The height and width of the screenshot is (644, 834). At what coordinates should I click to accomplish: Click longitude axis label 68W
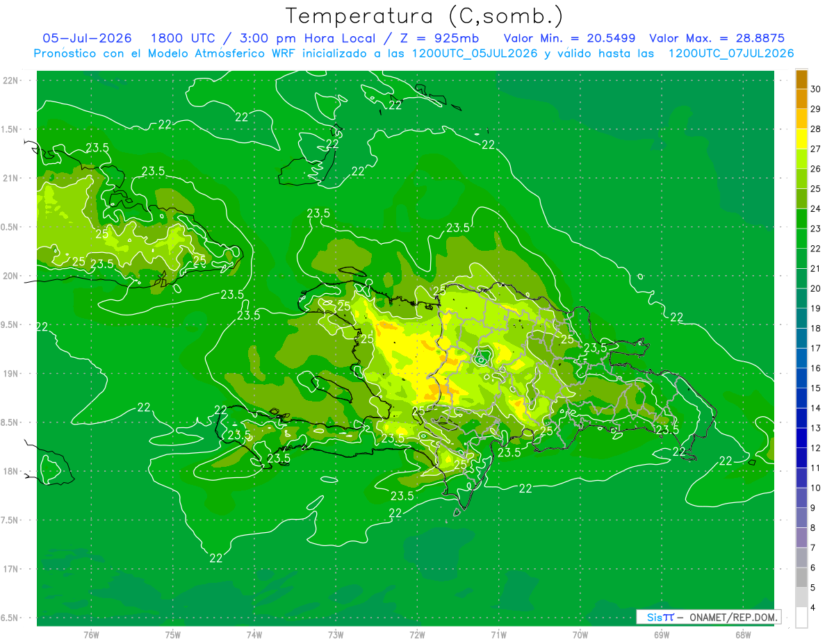[x=742, y=635]
